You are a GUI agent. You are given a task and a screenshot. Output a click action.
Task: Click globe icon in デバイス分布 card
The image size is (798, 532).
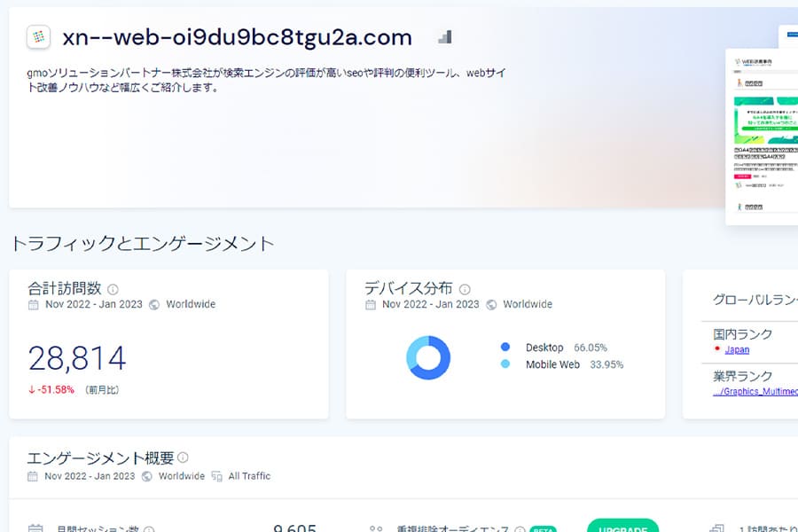point(491,304)
